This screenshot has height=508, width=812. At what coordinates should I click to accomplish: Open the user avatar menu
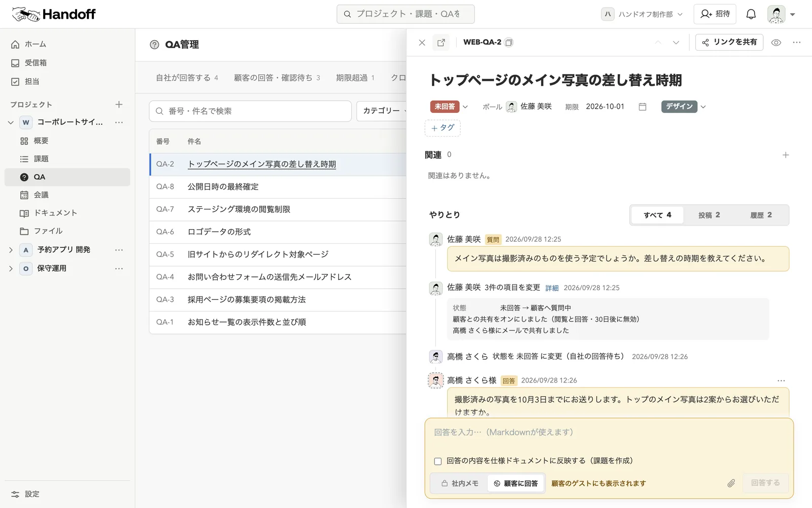click(781, 14)
